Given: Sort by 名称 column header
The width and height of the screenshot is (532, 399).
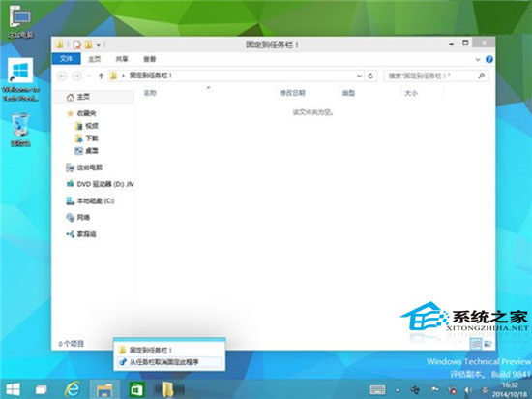Looking at the screenshot, I should pos(150,93).
